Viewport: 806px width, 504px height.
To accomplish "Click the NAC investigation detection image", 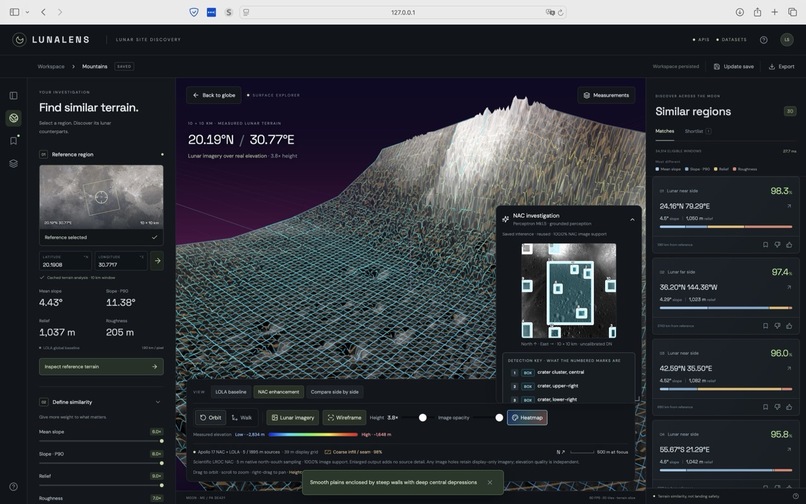I will (x=569, y=291).
